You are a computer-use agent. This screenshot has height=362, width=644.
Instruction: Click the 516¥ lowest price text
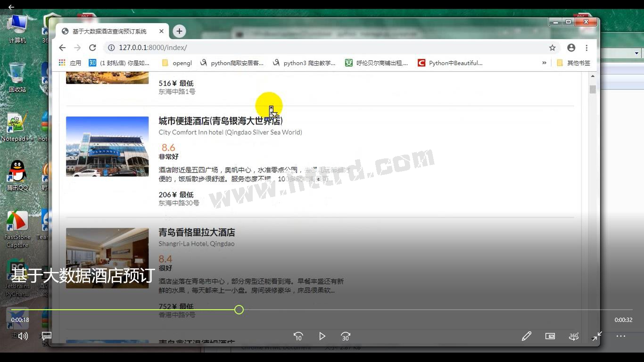point(176,83)
